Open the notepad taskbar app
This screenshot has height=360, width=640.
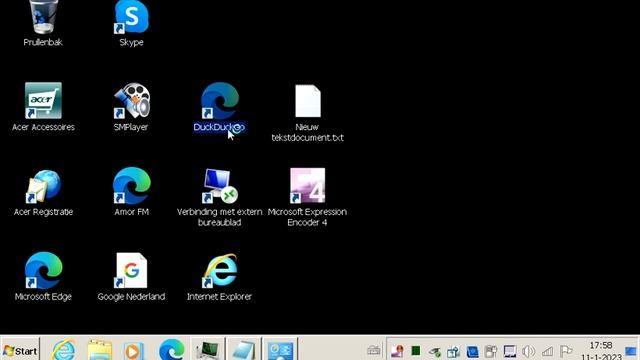pyautogui.click(x=244, y=350)
